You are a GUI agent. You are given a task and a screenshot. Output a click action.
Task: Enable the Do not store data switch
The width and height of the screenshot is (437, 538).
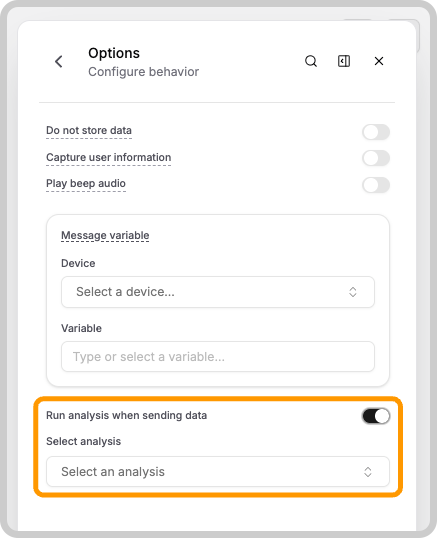point(376,132)
